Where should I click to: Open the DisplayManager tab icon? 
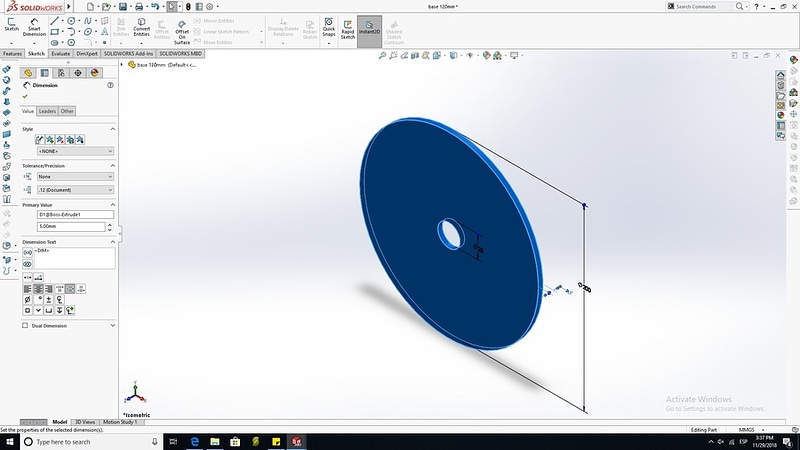(94, 73)
